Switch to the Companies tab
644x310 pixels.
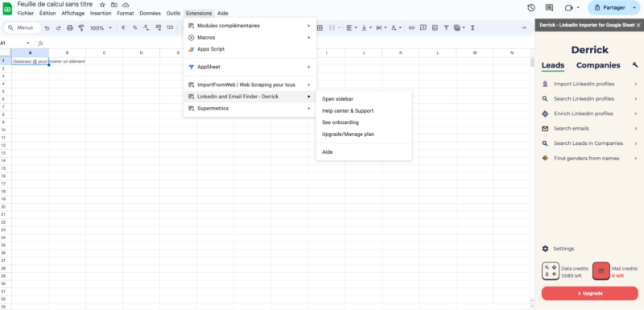coord(598,65)
